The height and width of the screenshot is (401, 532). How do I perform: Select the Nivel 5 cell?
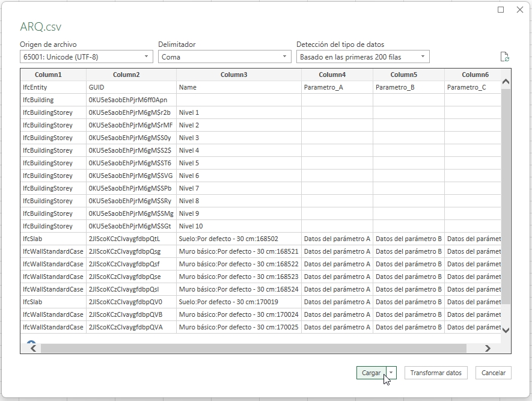click(189, 163)
